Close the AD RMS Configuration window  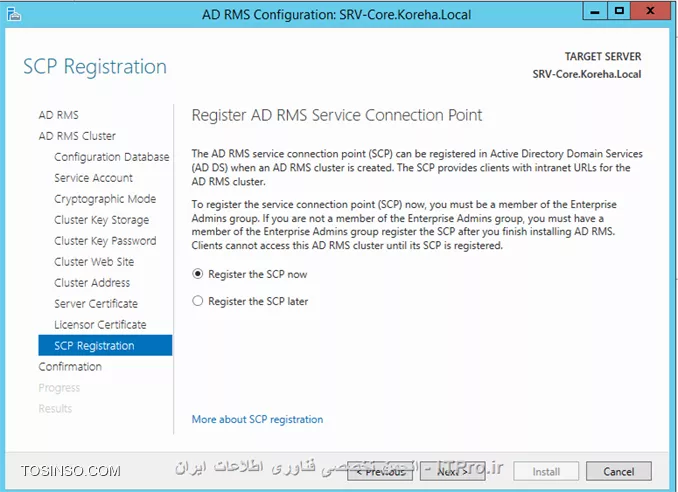[650, 11]
